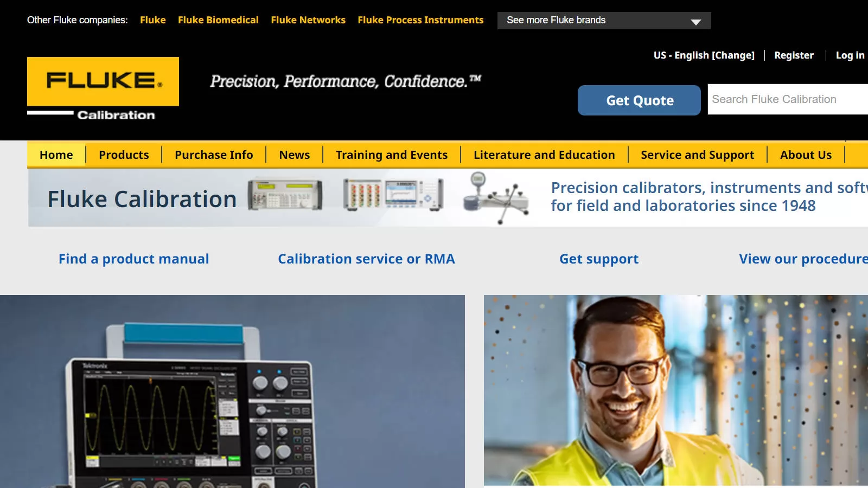Click the pressure deadweight tester banner image

[496, 197]
